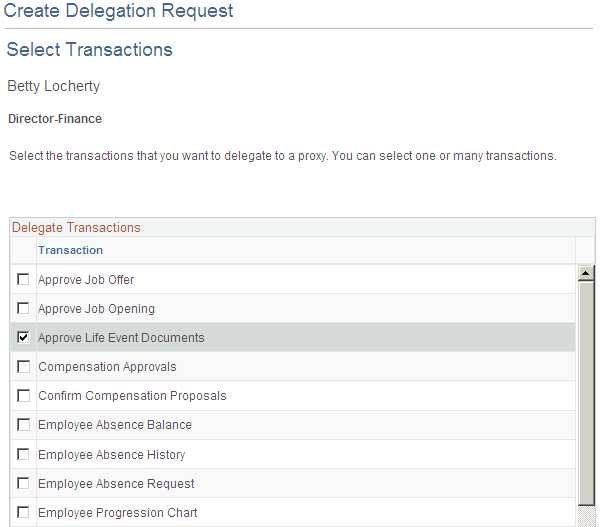The width and height of the screenshot is (604, 527).
Task: Click the Betty Locherty name text
Action: tap(54, 86)
